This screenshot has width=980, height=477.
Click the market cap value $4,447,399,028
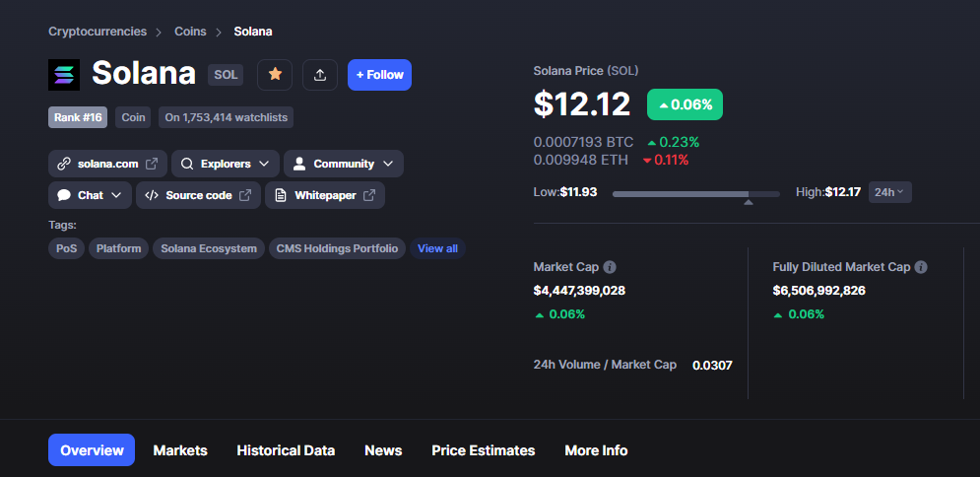579,291
